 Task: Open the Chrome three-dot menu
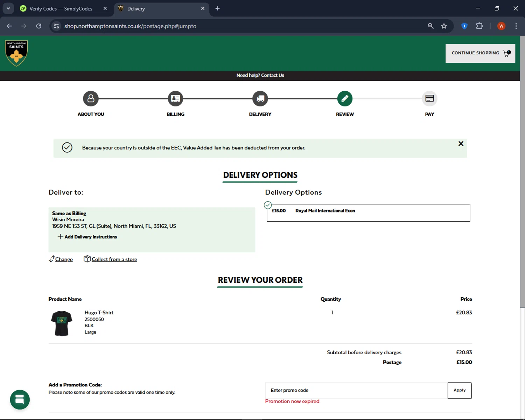[516, 26]
